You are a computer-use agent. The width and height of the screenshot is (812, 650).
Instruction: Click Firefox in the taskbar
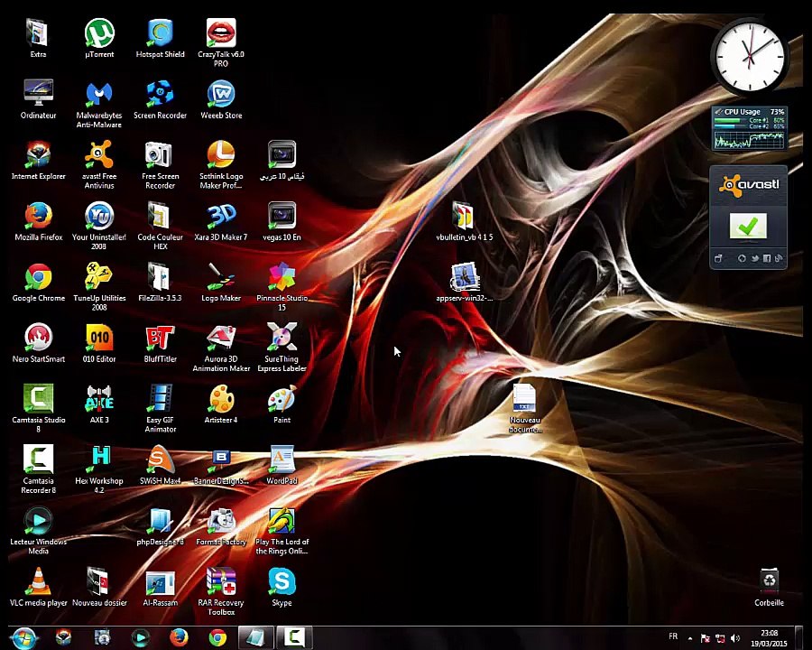click(x=179, y=637)
